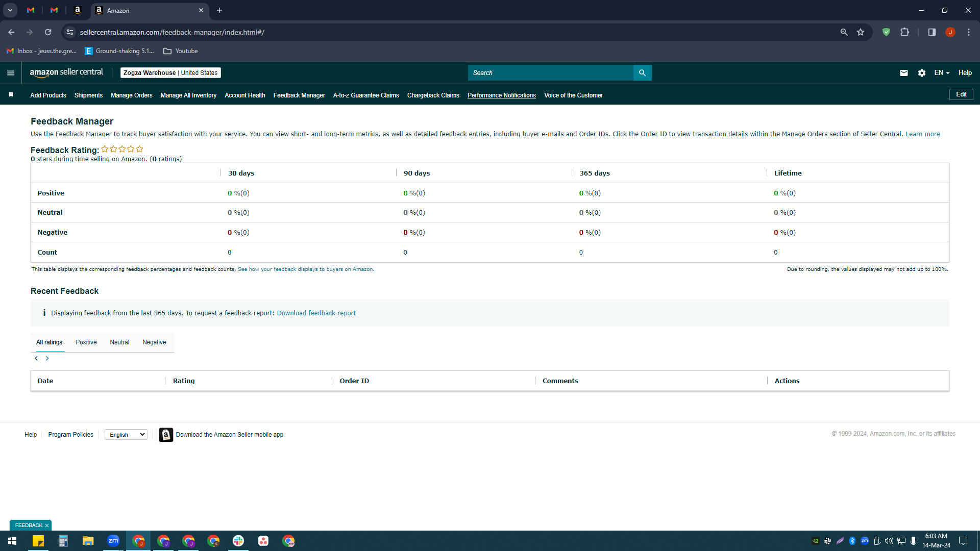The height and width of the screenshot is (551, 980).
Task: Click the Edit favorites bar button
Action: pyautogui.click(x=961, y=94)
